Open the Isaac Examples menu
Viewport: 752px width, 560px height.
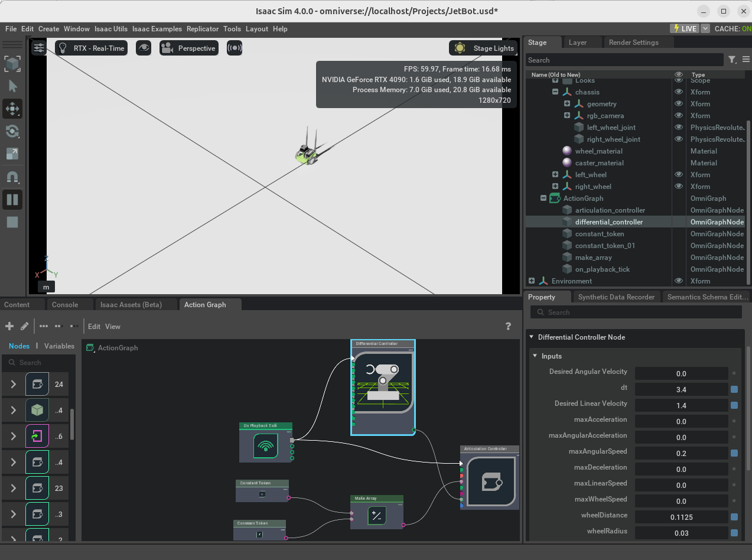[x=157, y=29]
